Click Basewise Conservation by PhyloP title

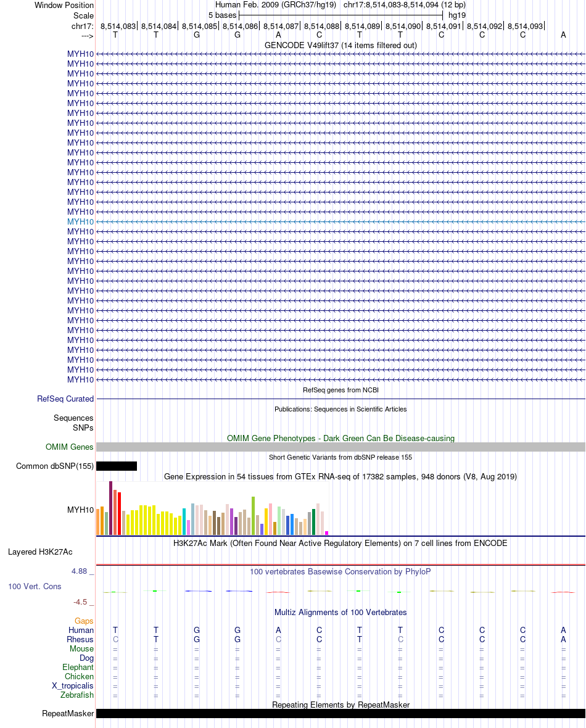tap(340, 571)
